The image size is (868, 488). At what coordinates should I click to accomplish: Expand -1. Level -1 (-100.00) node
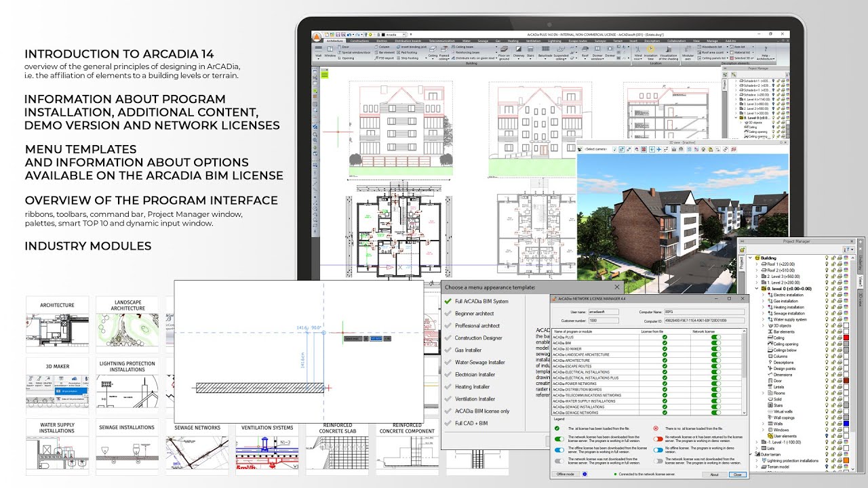pyautogui.click(x=756, y=442)
